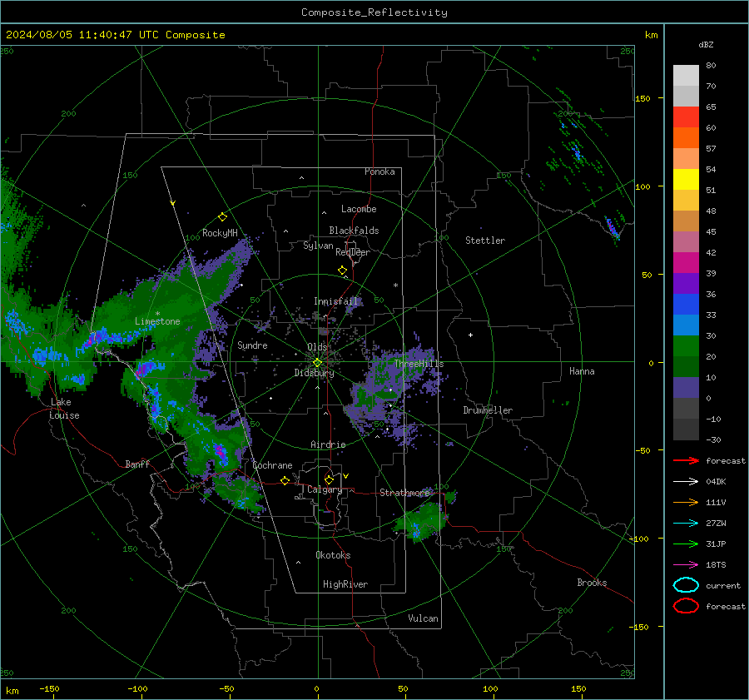Click yellow diamond marker near RockyMH
The image size is (749, 700).
[222, 217]
